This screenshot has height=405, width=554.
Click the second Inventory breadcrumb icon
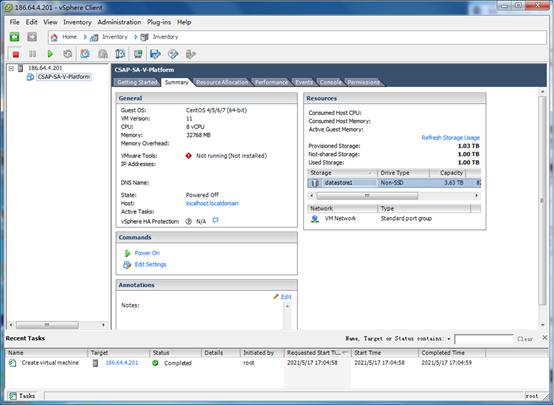coord(145,37)
